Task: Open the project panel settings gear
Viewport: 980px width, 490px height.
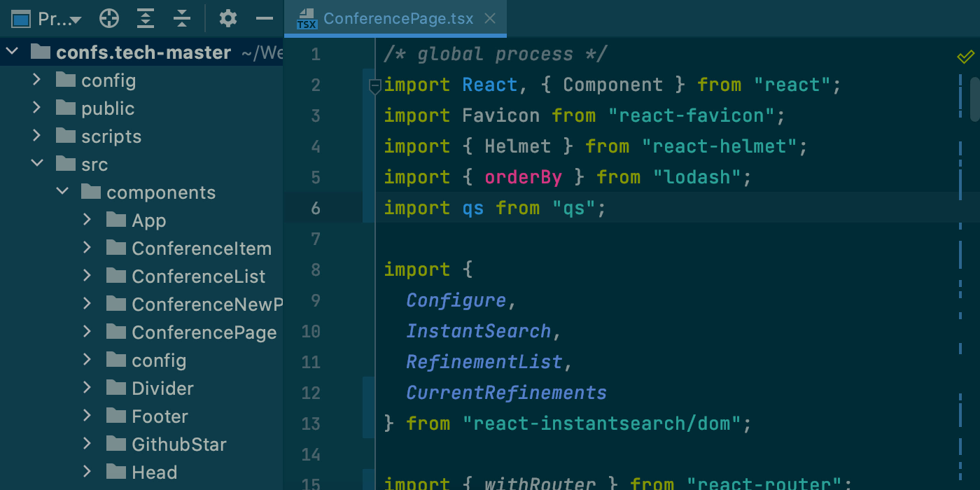Action: point(228,19)
